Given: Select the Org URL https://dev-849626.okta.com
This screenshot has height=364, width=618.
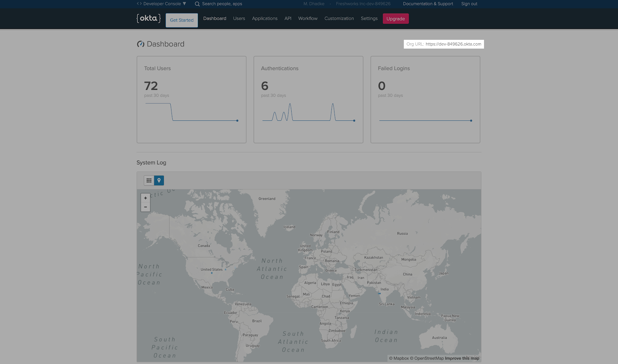Looking at the screenshot, I should 453,44.
